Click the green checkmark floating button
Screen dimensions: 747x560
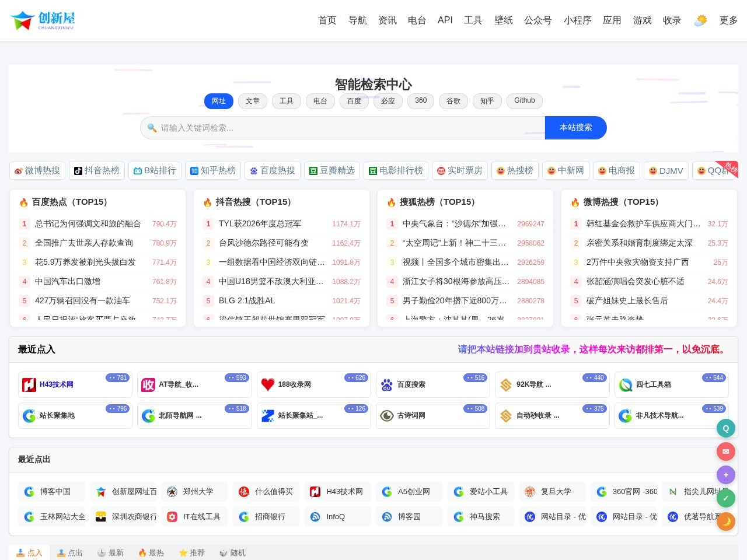point(726,498)
